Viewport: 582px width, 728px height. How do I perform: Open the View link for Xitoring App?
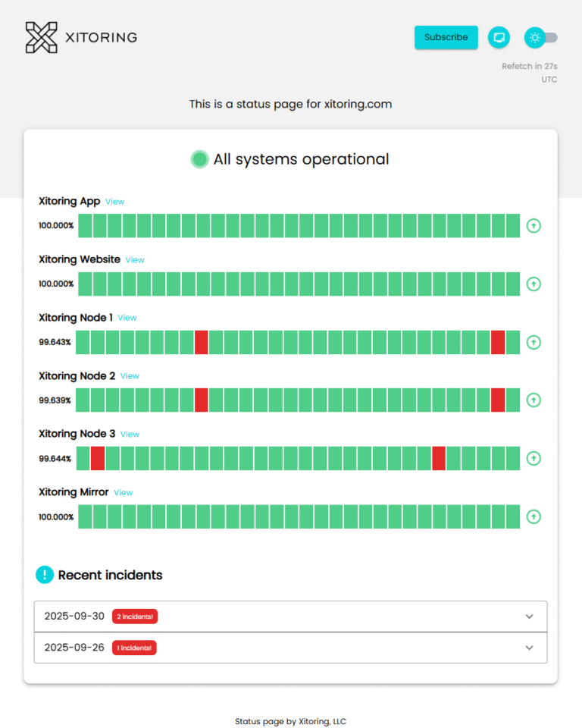click(x=114, y=202)
